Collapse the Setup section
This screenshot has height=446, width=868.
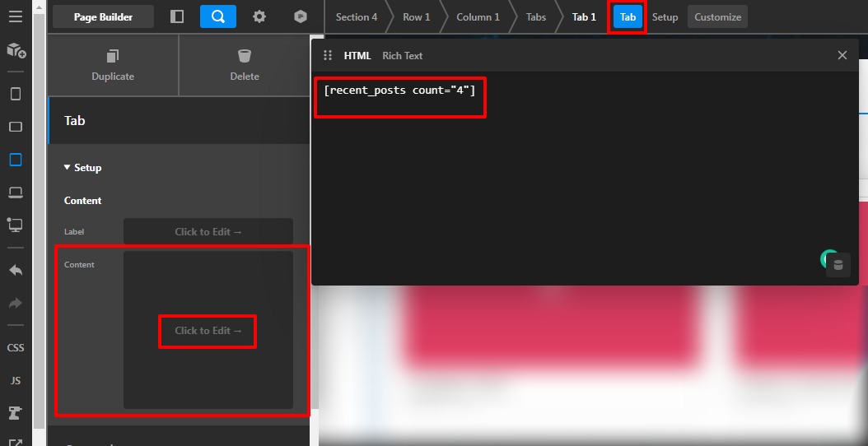point(82,168)
